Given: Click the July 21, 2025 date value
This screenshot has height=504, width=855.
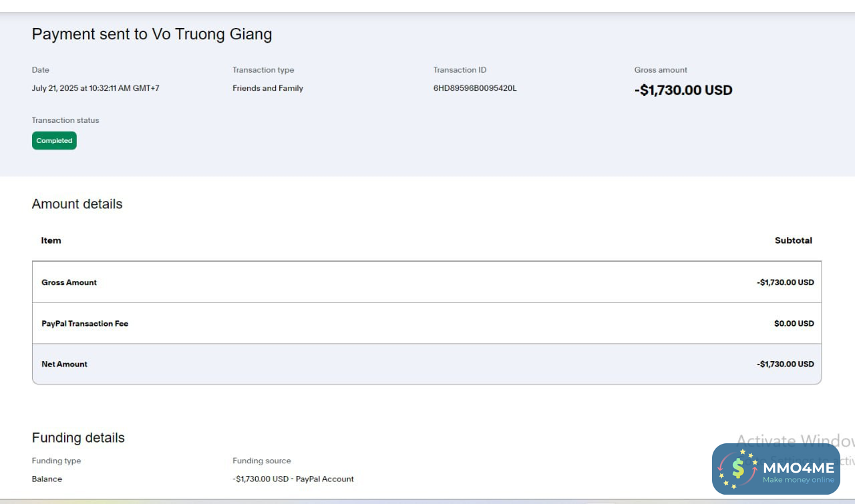Looking at the screenshot, I should point(96,88).
